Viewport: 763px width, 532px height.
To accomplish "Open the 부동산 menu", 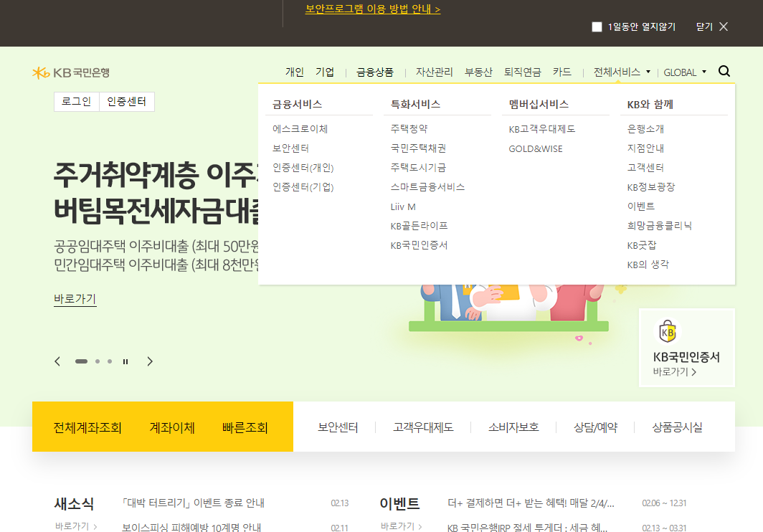I will pos(478,72).
